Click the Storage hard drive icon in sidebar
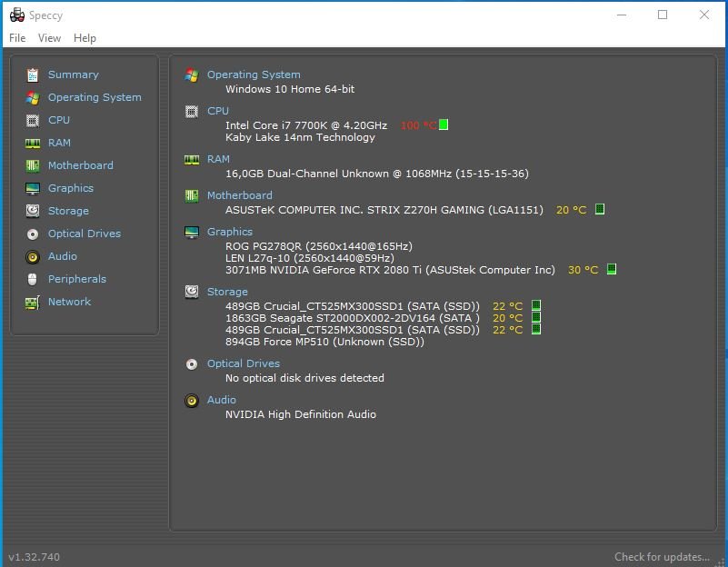Image resolution: width=728 pixels, height=567 pixels. click(33, 211)
